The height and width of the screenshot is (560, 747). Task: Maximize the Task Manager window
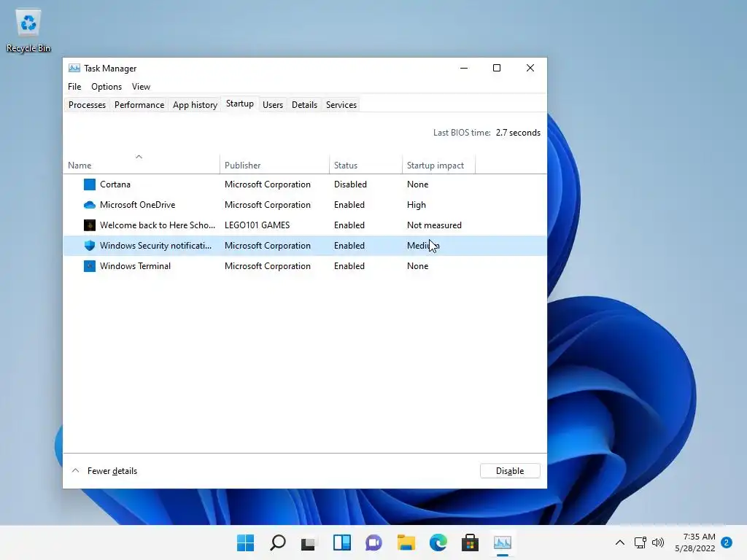[497, 68]
